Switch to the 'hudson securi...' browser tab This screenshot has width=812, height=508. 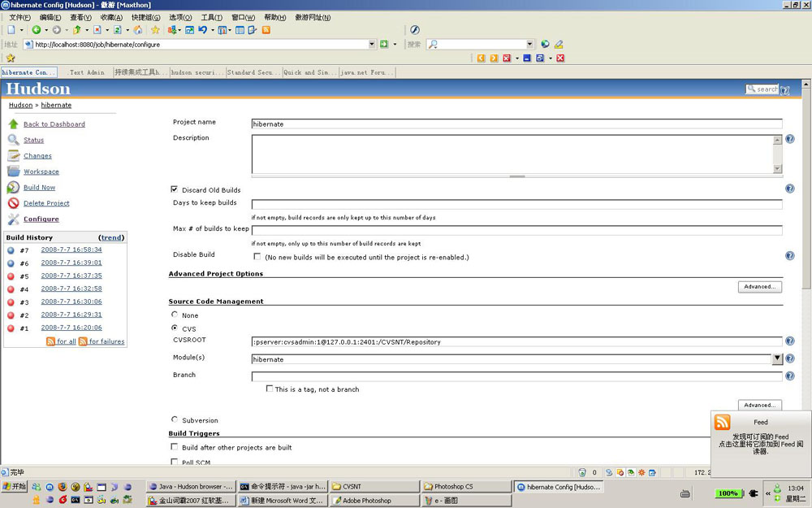pos(197,72)
